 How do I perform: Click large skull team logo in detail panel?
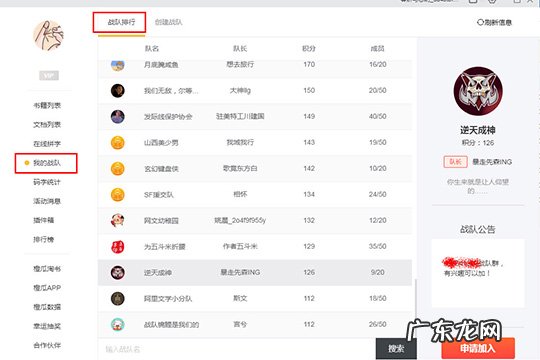(478, 91)
